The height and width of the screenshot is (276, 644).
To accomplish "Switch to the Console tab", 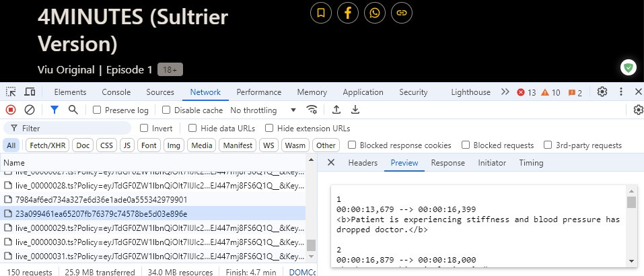I will 116,92.
